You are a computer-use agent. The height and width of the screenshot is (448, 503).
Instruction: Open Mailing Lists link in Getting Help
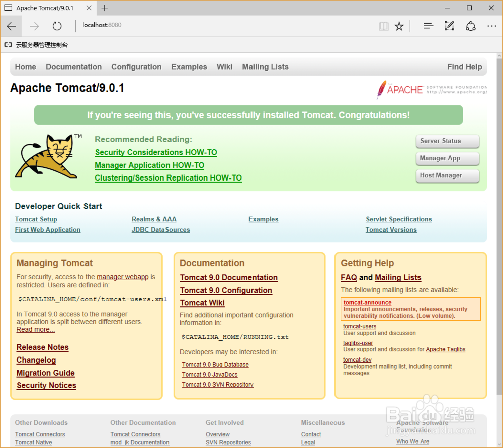coord(398,278)
